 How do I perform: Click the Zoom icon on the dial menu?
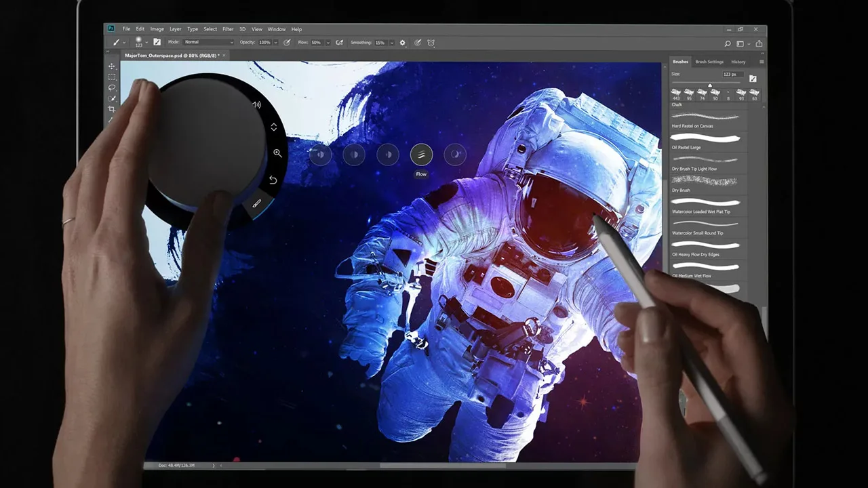(x=277, y=153)
